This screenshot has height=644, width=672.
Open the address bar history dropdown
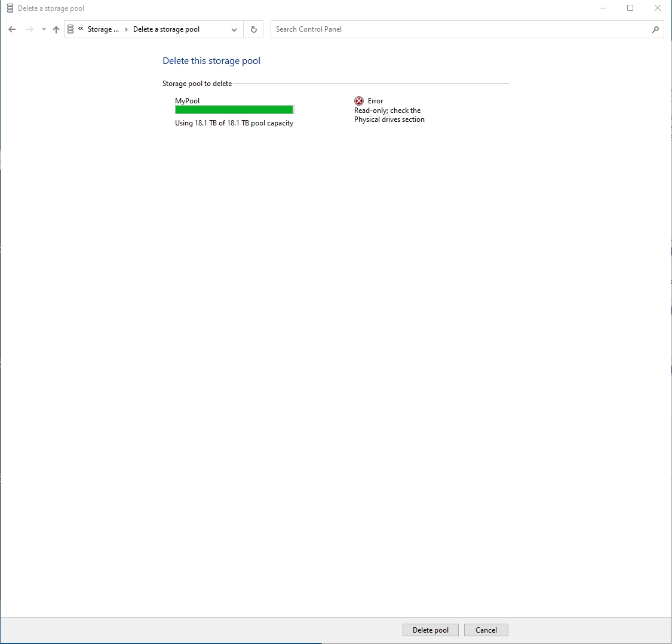[234, 29]
